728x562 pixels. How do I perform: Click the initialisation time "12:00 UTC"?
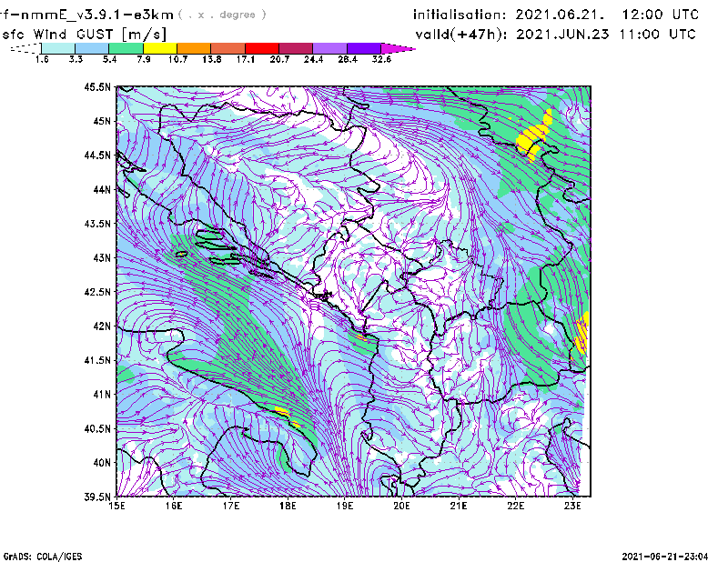[661, 15]
